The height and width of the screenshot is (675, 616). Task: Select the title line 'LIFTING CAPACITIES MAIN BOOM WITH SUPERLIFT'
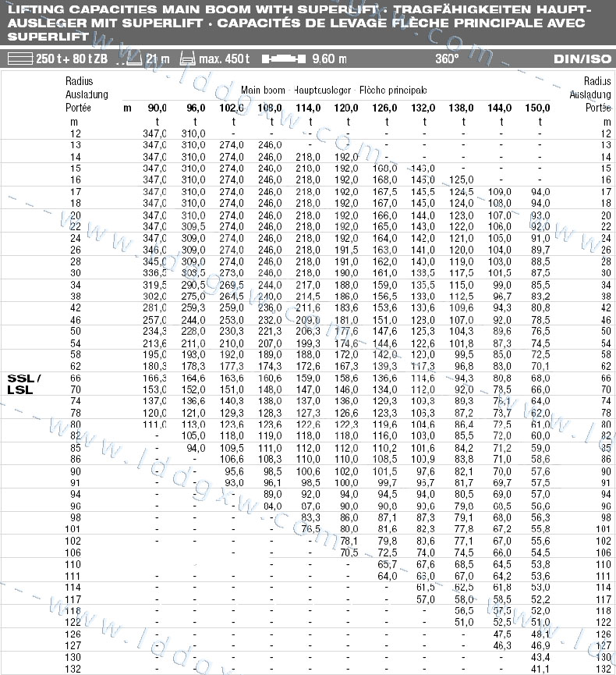click(193, 9)
